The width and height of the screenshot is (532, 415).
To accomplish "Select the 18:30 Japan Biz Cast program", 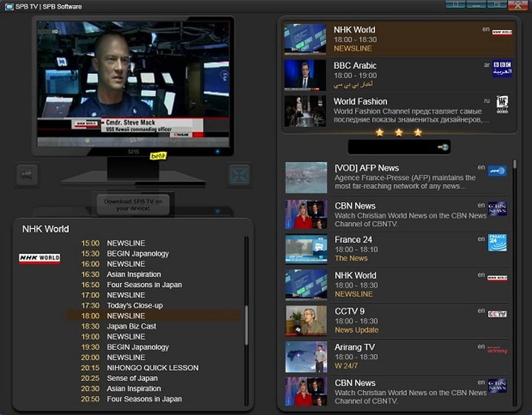I will click(x=131, y=326).
